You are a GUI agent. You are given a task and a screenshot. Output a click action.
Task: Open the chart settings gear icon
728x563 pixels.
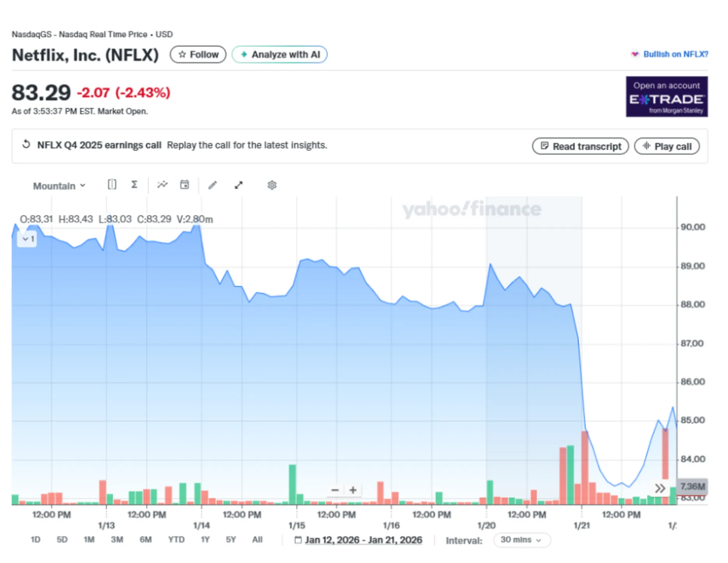click(x=272, y=185)
